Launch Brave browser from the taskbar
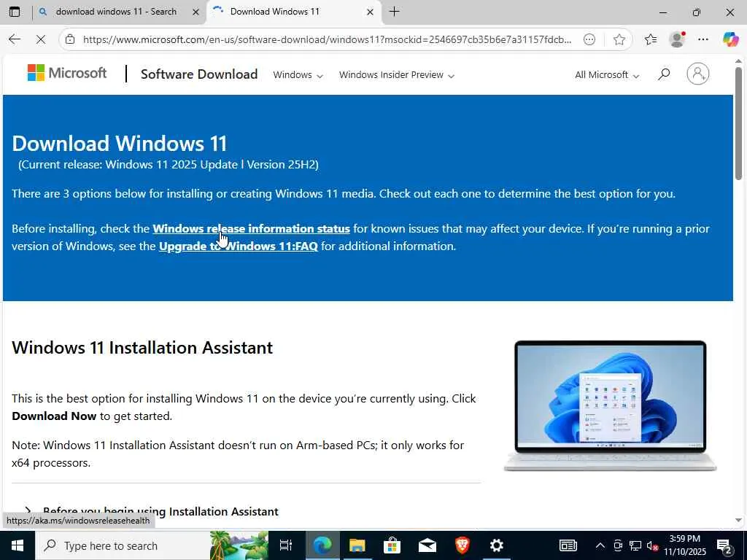747x560 pixels. point(462,545)
